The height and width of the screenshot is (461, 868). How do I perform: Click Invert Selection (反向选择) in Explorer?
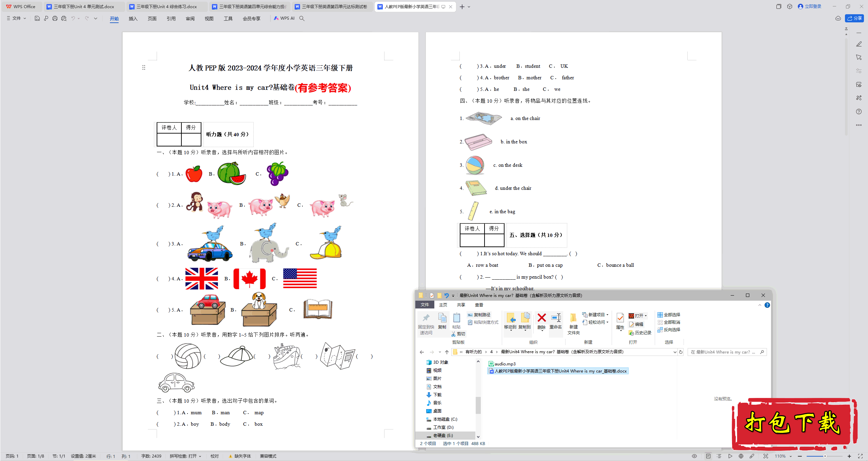(x=669, y=329)
